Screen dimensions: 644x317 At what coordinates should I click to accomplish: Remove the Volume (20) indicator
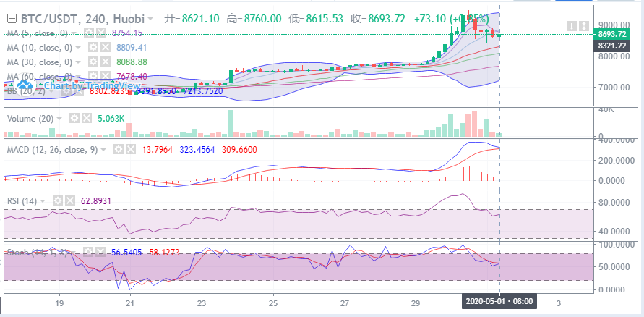[x=87, y=118]
